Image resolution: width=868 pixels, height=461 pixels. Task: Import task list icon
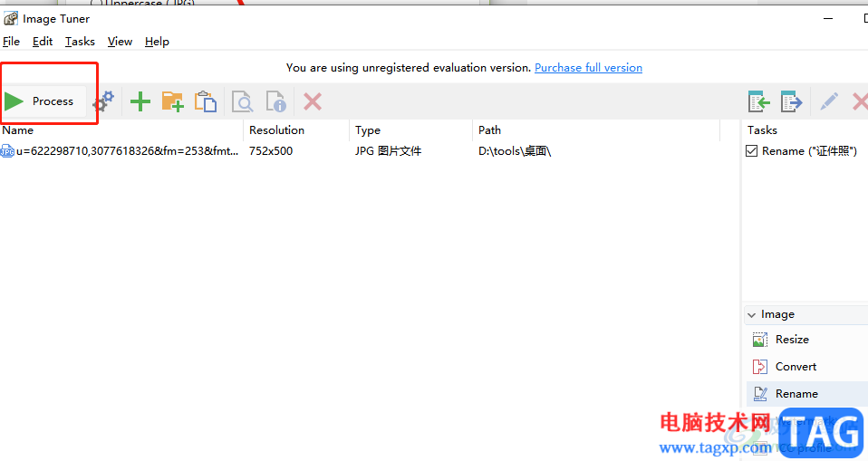click(759, 101)
